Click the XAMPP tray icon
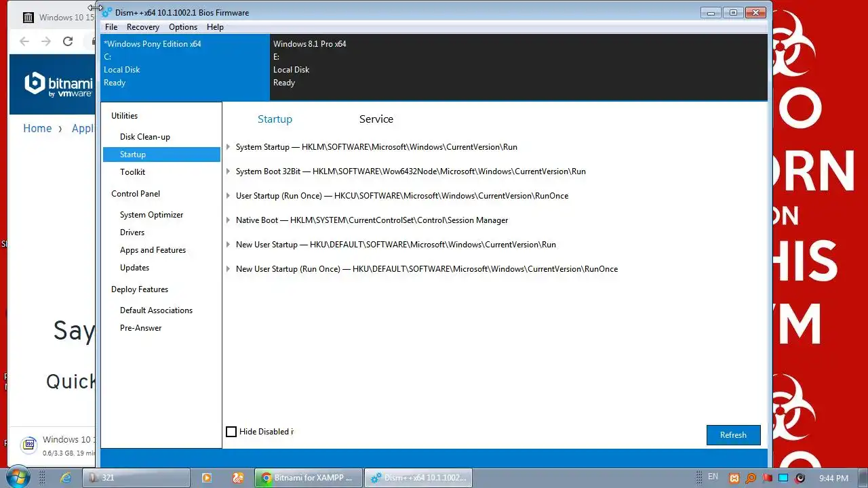This screenshot has height=488, width=868. pyautogui.click(x=734, y=478)
